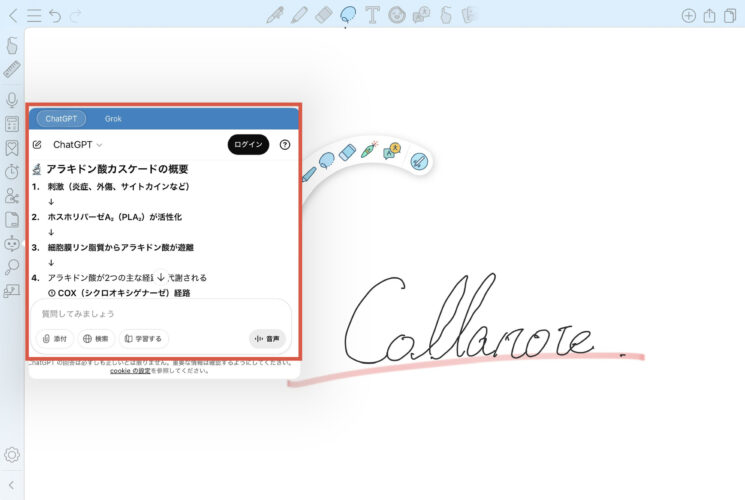
Task: Click the line 細胞膜リン脂質からアラキドン酸が遊離
Action: (x=121, y=248)
